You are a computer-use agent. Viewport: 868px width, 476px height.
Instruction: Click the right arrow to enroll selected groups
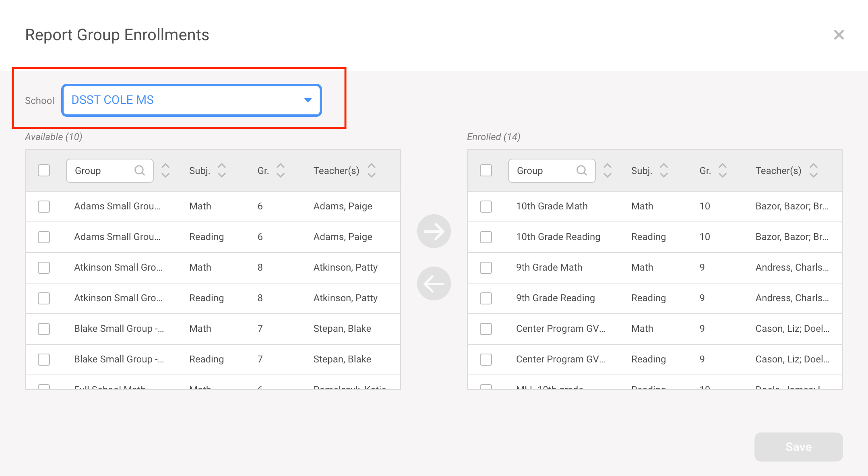tap(434, 231)
